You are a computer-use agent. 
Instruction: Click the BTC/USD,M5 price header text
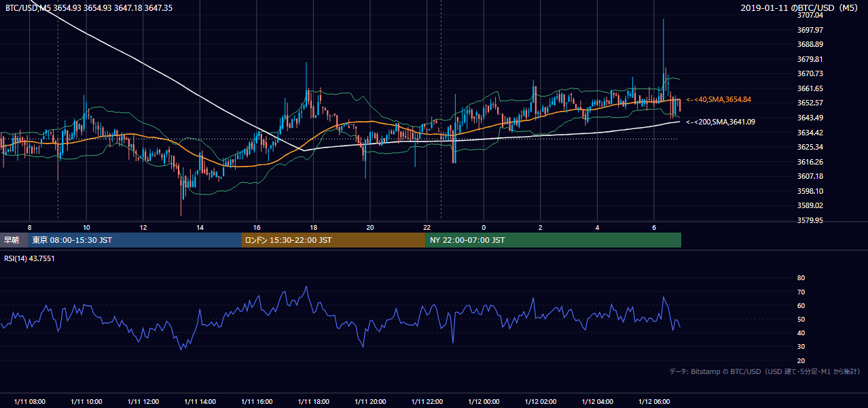(88, 7)
